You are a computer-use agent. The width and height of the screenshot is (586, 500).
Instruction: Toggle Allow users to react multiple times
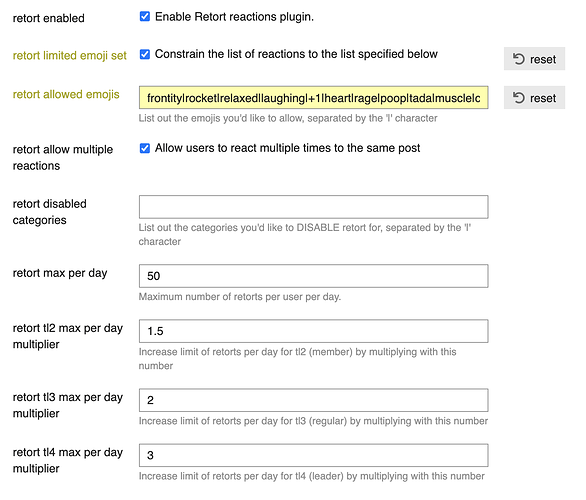coord(145,148)
